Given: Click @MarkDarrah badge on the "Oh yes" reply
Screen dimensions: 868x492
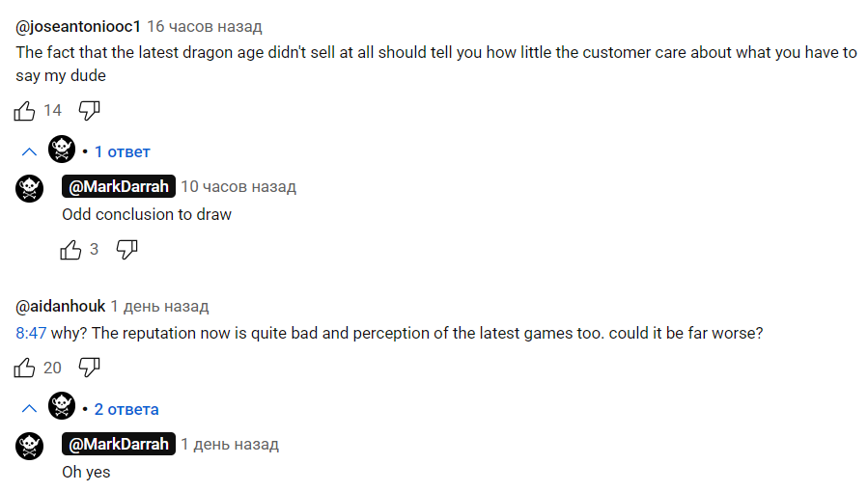Looking at the screenshot, I should click(x=119, y=444).
